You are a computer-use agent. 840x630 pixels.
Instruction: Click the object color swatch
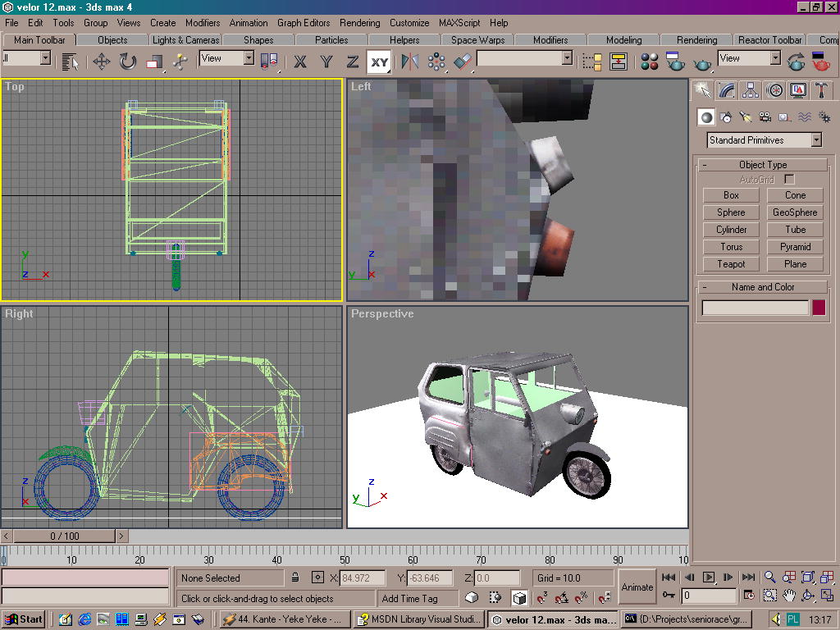tap(818, 308)
